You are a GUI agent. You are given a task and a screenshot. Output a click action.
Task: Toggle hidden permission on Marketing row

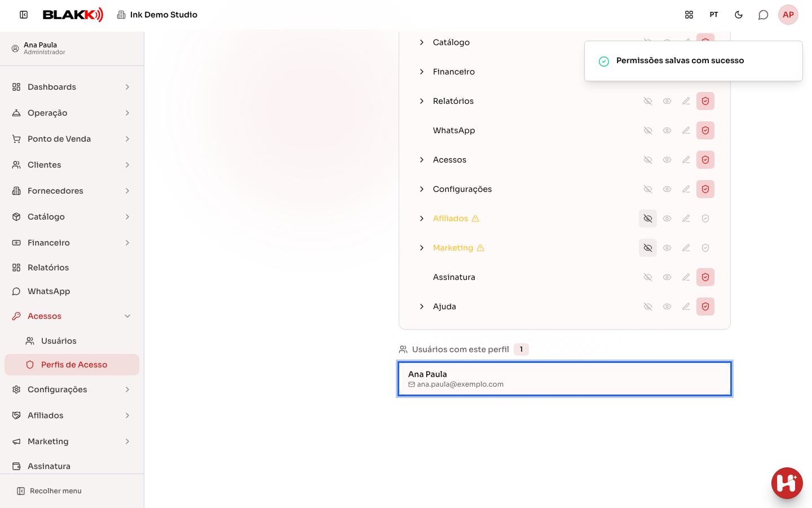click(x=648, y=248)
